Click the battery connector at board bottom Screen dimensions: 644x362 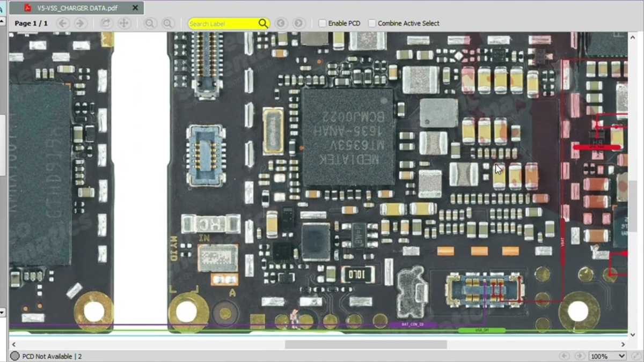485,289
